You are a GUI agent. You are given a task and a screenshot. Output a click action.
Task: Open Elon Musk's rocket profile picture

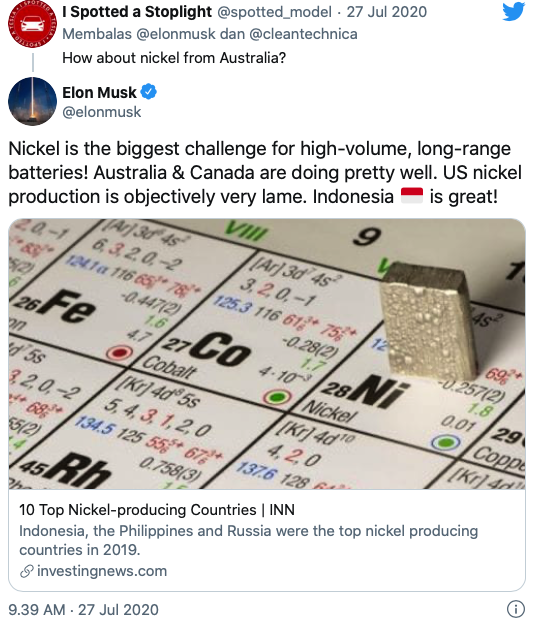32,102
